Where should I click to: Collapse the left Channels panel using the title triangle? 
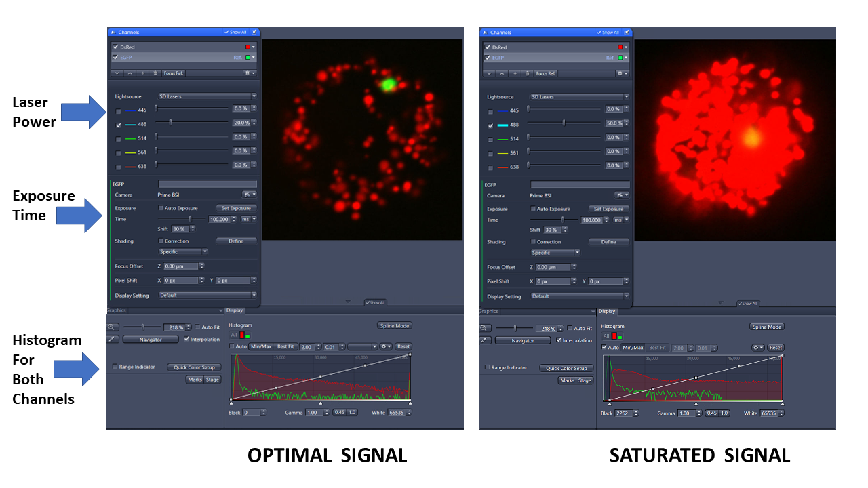(x=114, y=32)
